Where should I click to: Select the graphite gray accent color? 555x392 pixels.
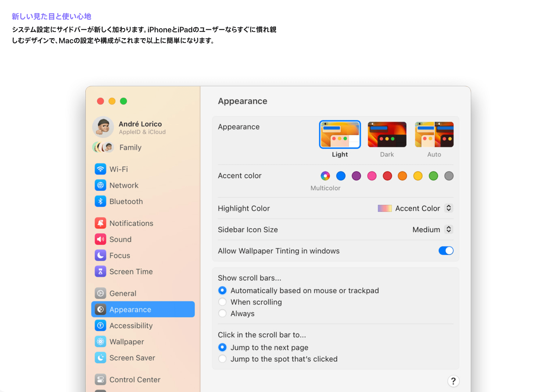[x=449, y=176]
